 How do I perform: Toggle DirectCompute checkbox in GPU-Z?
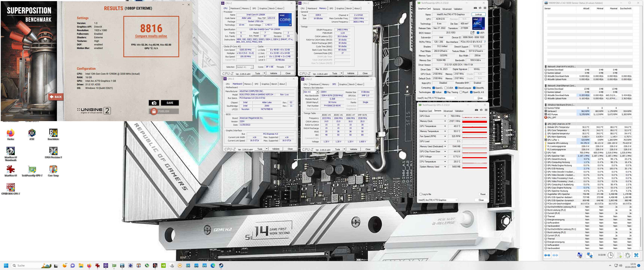click(x=456, y=88)
